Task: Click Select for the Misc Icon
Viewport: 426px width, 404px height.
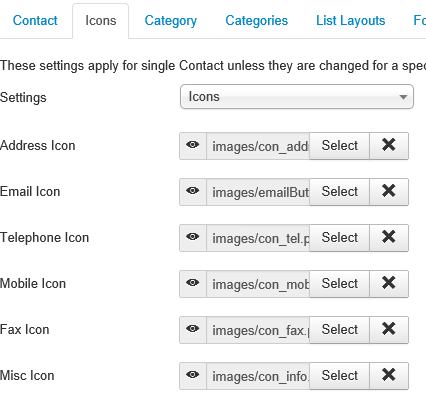Action: tap(340, 376)
